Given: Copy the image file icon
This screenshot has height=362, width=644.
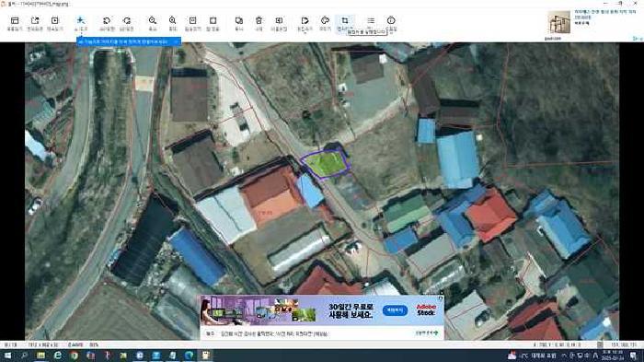Looking at the screenshot, I should point(238,20).
